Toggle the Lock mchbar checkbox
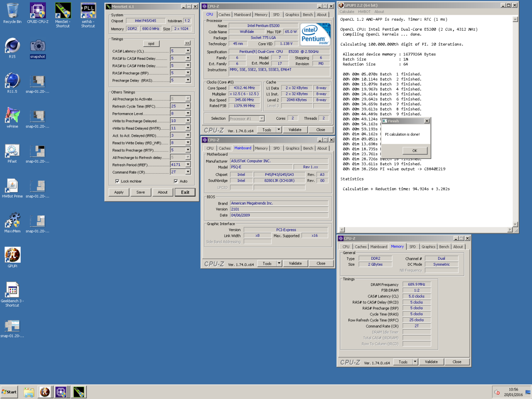This screenshot has height=399, width=532. pos(117,181)
